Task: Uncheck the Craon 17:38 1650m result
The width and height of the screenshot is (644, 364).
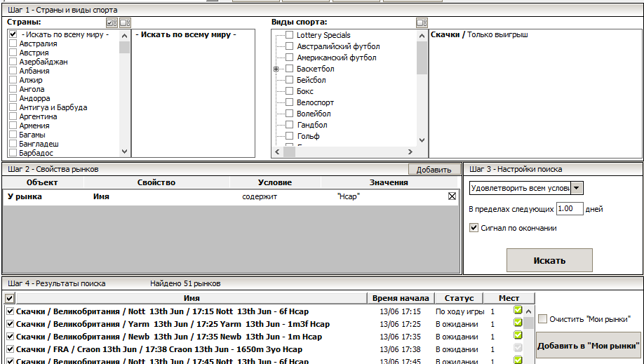Action: pos(11,349)
